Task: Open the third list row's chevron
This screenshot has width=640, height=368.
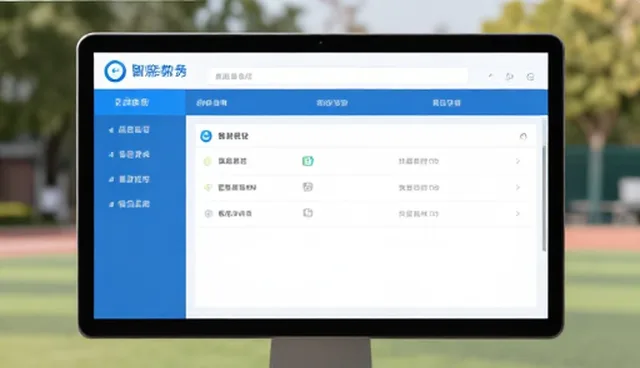Action: click(518, 213)
